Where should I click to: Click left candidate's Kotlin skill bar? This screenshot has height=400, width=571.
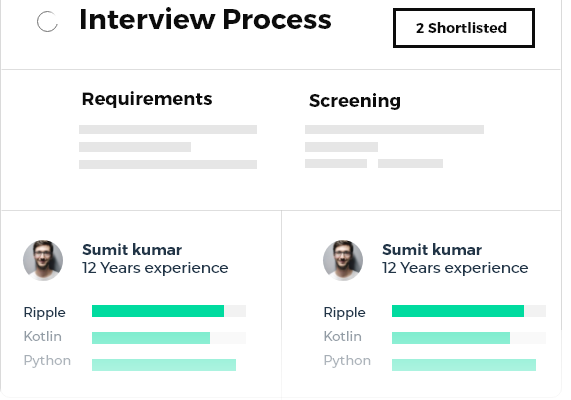[169, 338]
